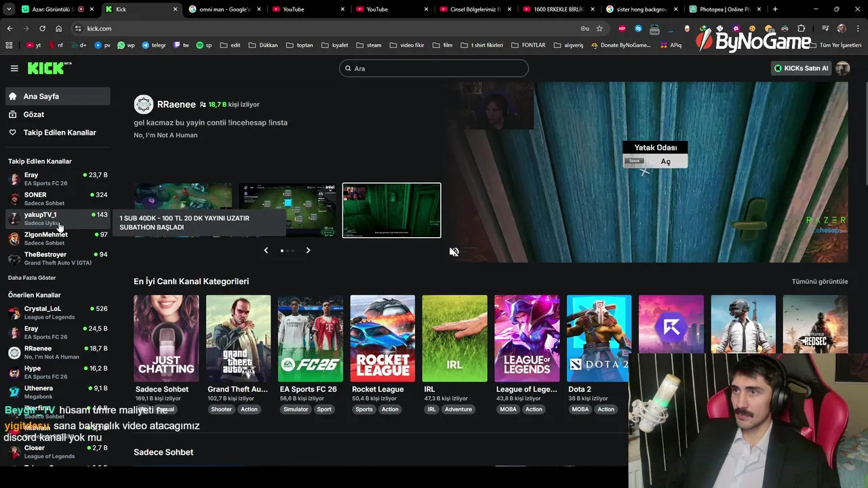
Task: Open the Kick hamburger sidebar menu
Action: [x=14, y=68]
